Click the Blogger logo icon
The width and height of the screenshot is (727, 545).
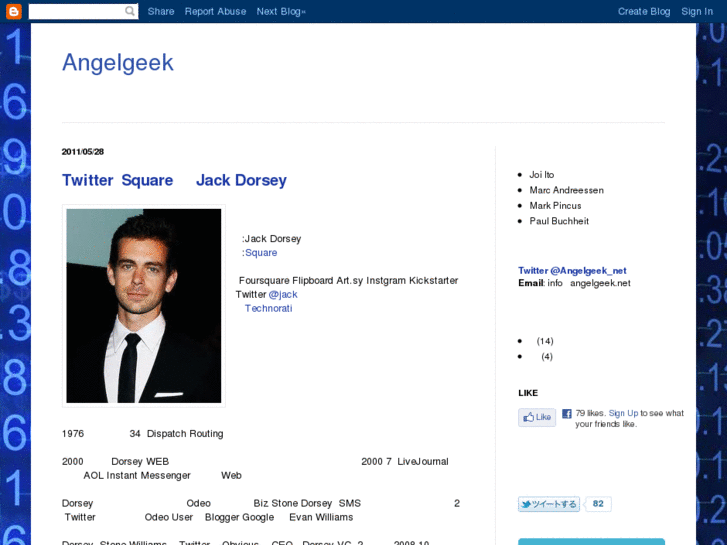pyautogui.click(x=13, y=11)
